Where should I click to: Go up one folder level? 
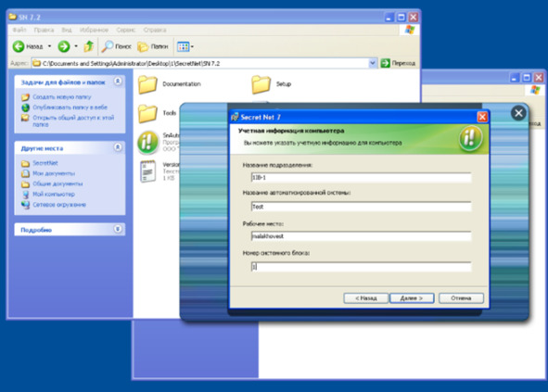pyautogui.click(x=89, y=46)
